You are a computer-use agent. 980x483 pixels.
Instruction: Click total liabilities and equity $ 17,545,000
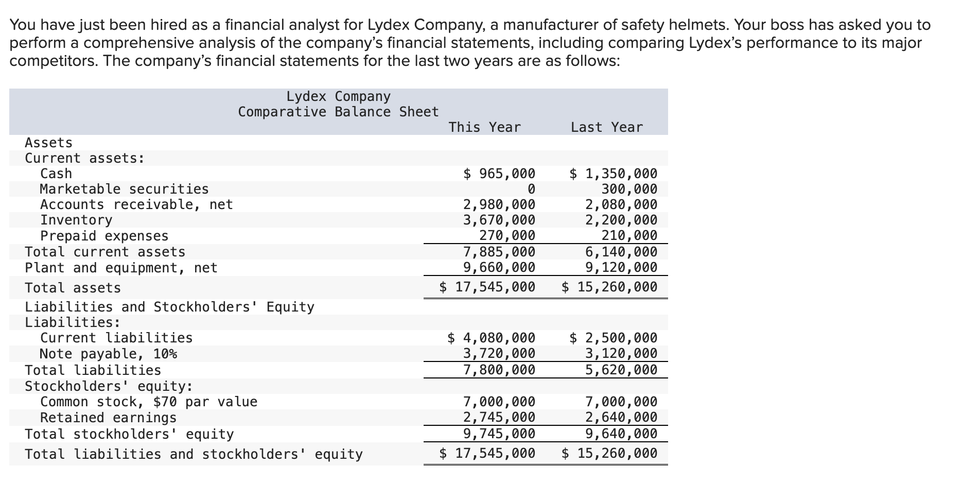(x=487, y=453)
